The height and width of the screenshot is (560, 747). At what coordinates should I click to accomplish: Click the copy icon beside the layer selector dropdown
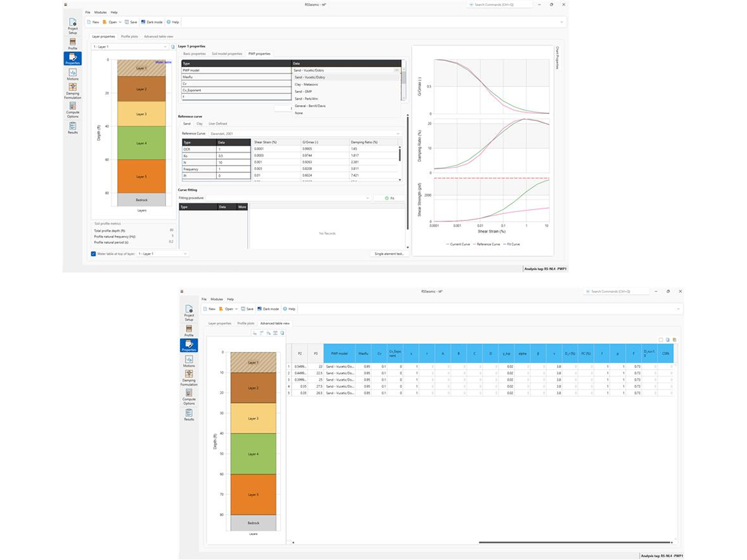coord(172,47)
